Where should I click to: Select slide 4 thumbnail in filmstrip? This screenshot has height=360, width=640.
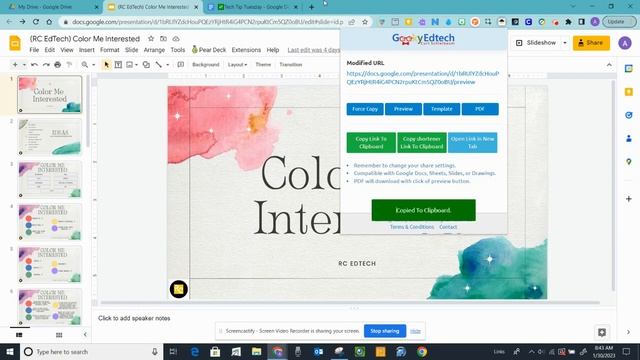coord(50,222)
